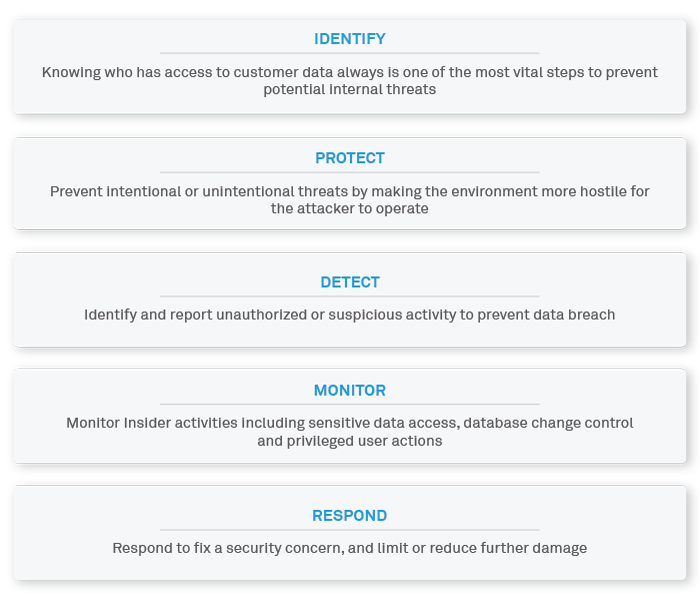Image resolution: width=700 pixels, height=599 pixels.
Task: Select the Respond card description text
Action: point(349,548)
